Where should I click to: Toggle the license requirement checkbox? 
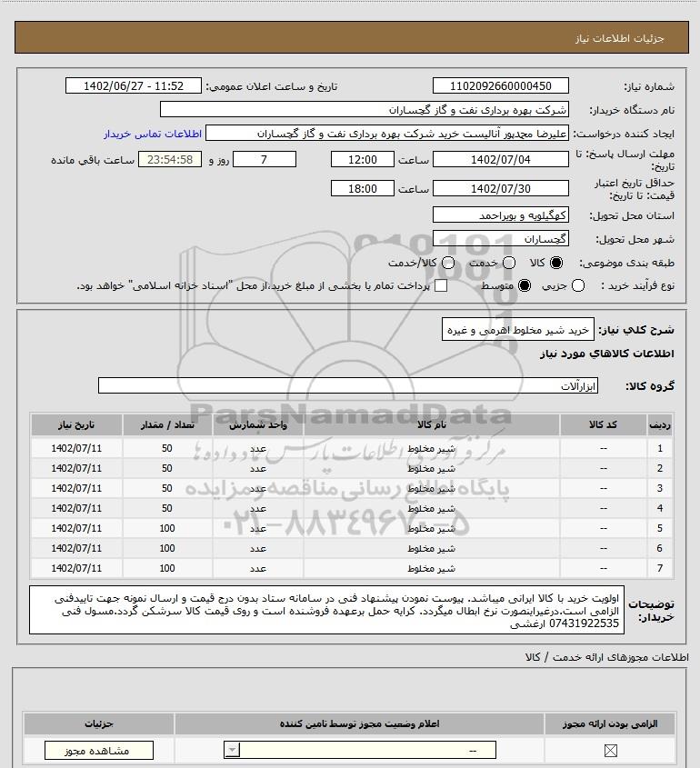pyautogui.click(x=610, y=751)
